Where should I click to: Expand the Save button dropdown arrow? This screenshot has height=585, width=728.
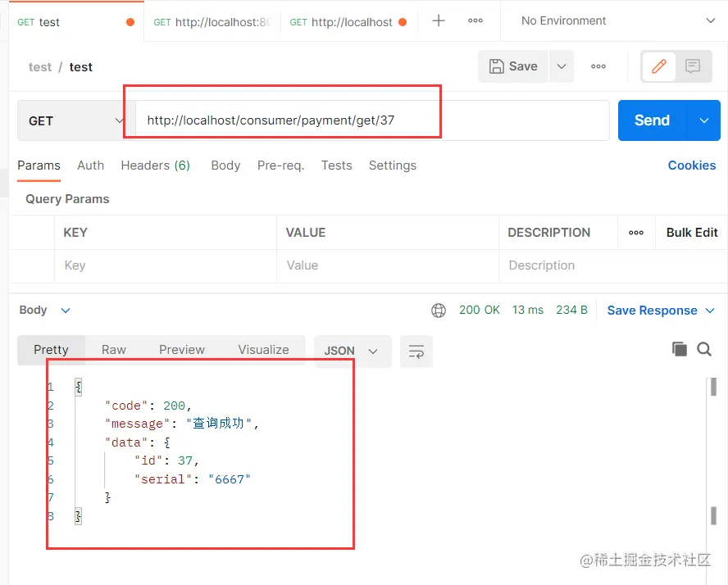[x=562, y=66]
